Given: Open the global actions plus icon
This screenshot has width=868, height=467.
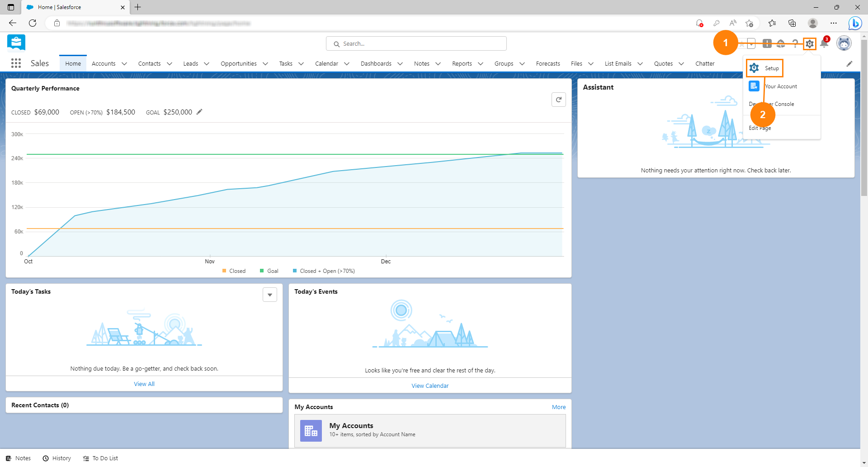Looking at the screenshot, I should coord(767,43).
